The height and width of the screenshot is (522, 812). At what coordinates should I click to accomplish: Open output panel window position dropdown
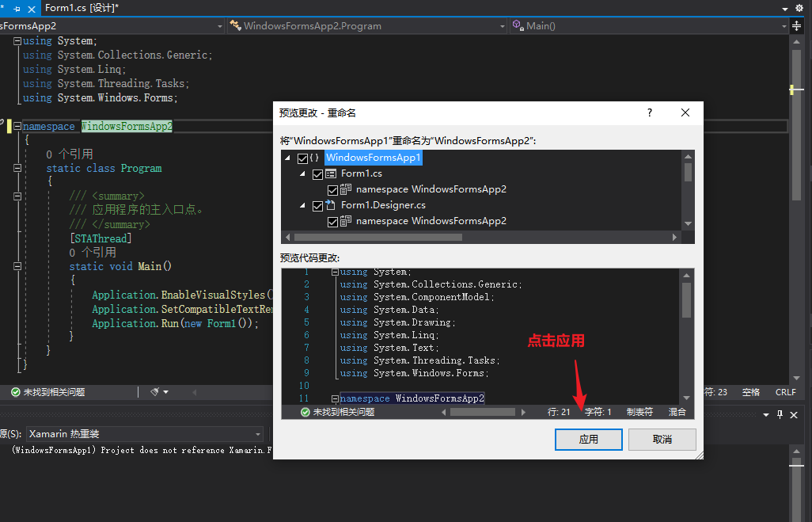tap(766, 415)
